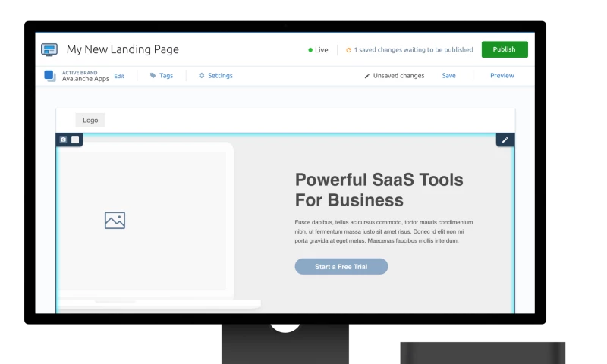Viewport: 607px width, 364px height.
Task: Click the Start a Free Trial button
Action: click(x=341, y=266)
